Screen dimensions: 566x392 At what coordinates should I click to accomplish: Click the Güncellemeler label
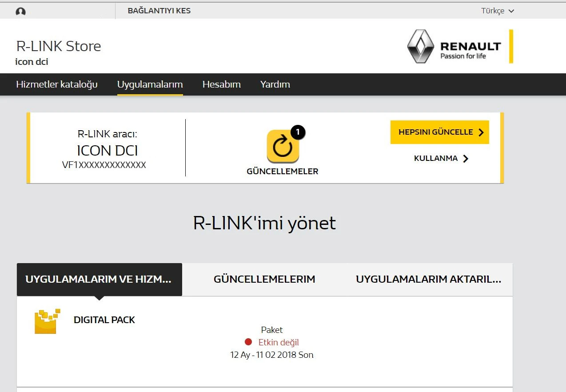tap(283, 172)
